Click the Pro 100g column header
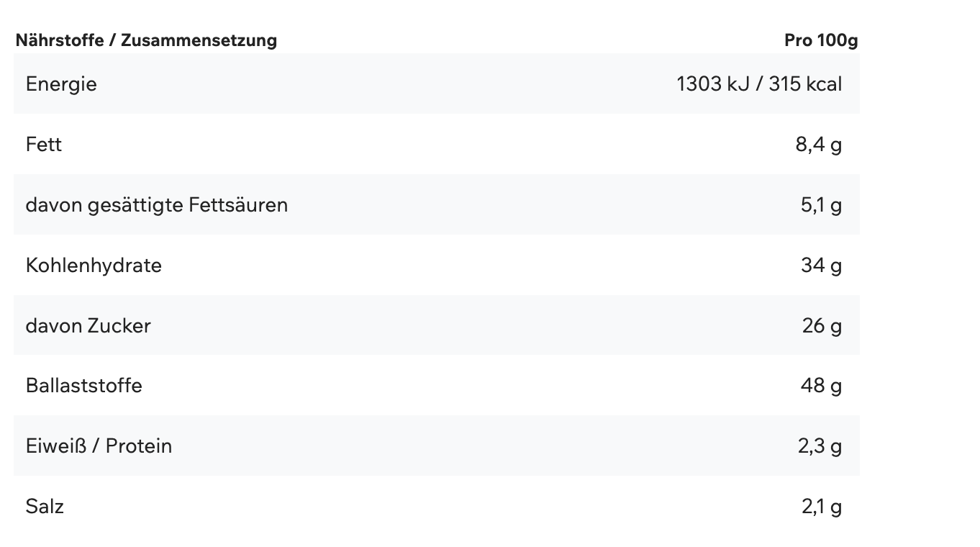980x547 pixels. [821, 40]
